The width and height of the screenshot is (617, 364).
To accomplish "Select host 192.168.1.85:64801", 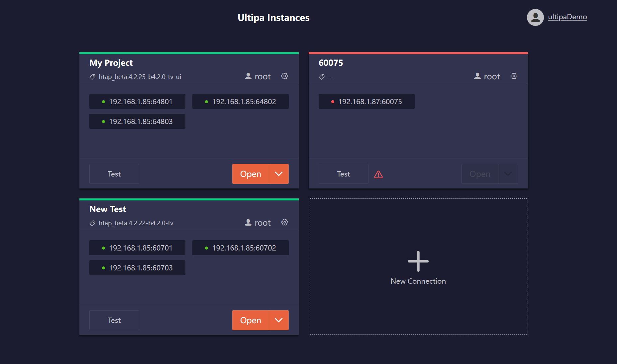I will point(137,102).
